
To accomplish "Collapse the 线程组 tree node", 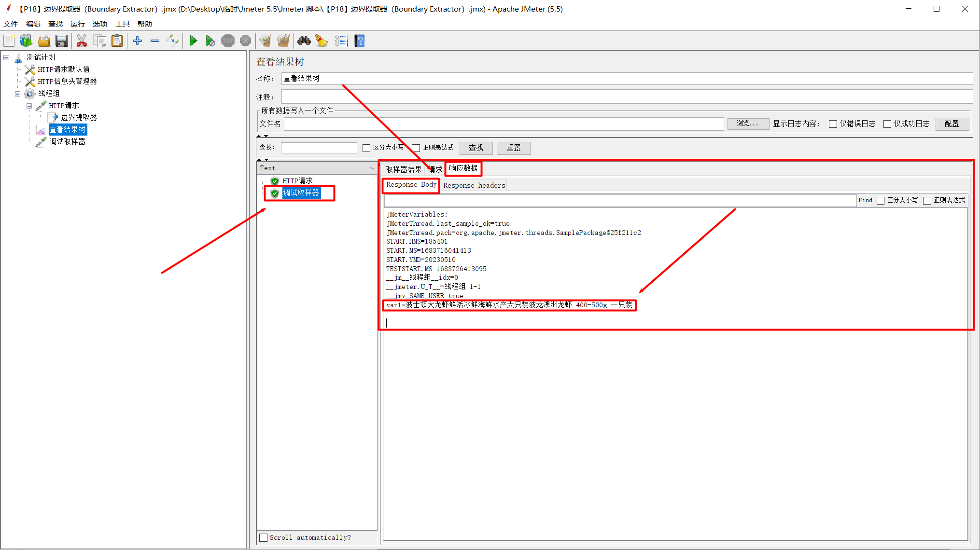I will [18, 94].
